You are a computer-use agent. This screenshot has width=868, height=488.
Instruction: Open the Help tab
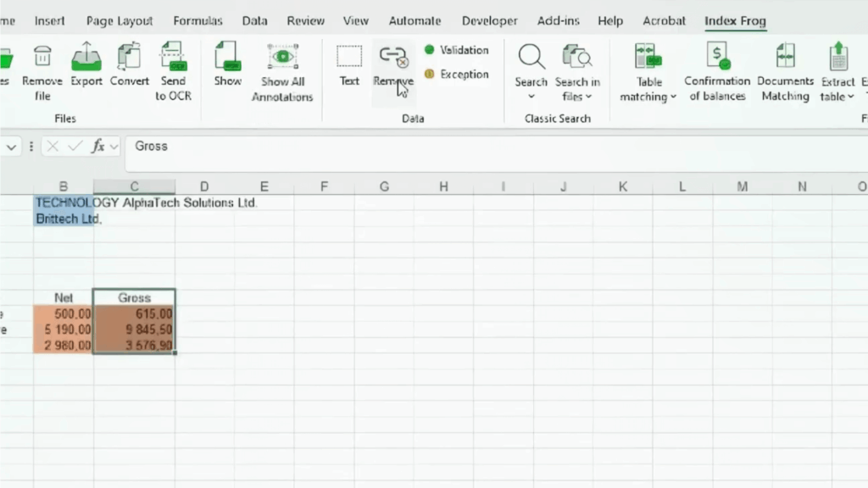coord(610,20)
